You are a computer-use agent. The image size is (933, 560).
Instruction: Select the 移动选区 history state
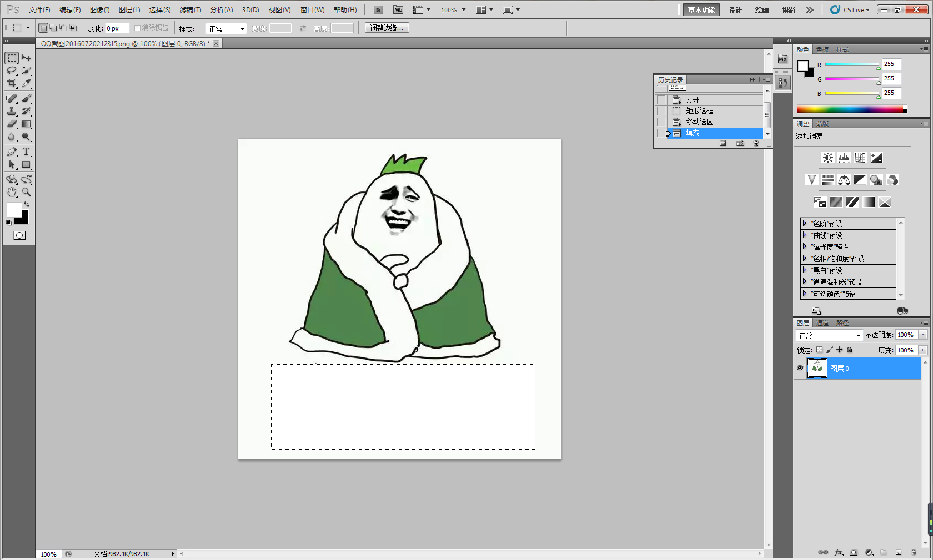[715, 122]
